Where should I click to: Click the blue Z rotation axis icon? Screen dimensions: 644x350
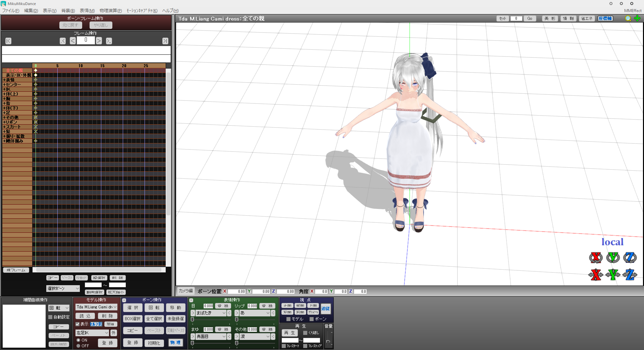[630, 258]
